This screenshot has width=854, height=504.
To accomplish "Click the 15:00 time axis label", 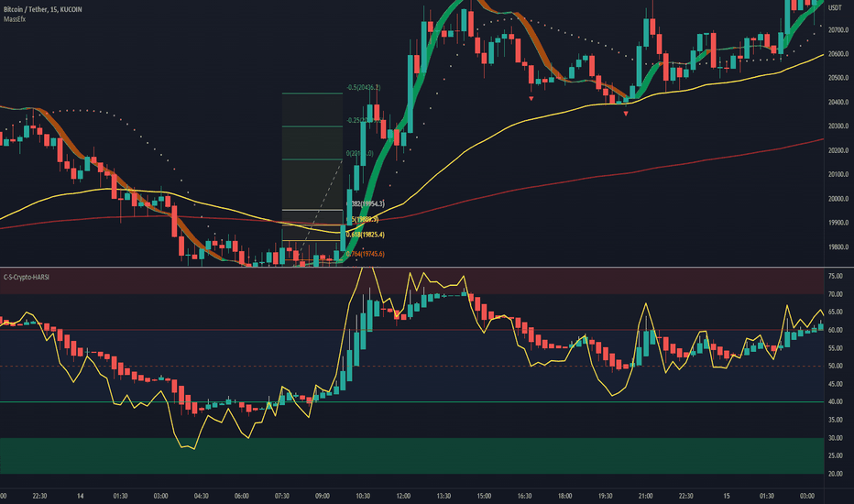I will click(x=484, y=496).
